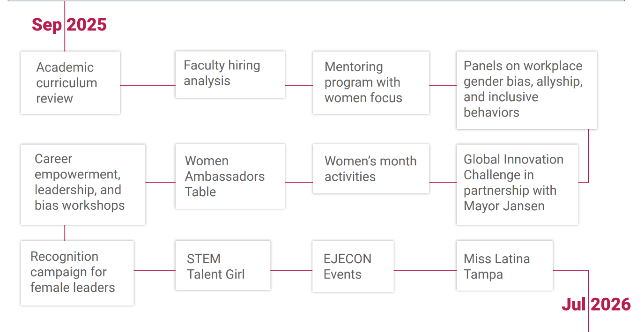Select the Women's month activities box

click(x=371, y=169)
